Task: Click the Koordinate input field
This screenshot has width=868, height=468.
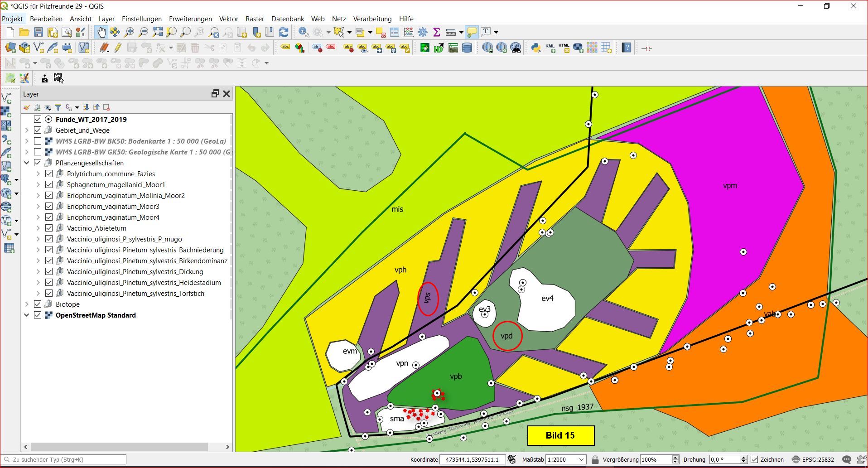Action: [472, 459]
